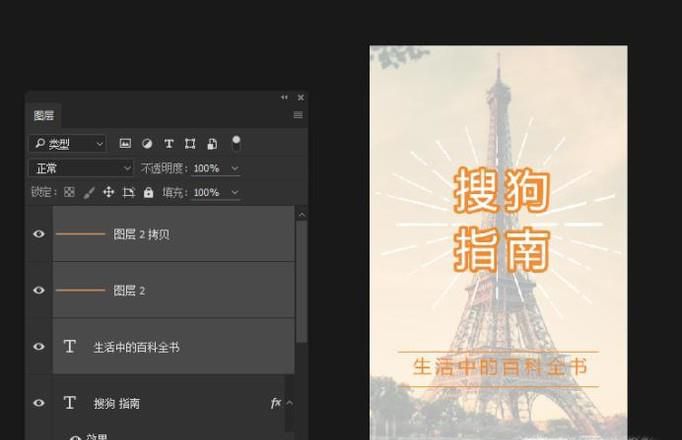
Task: Hide the 生活中的百科全书 text layer
Action: (x=39, y=347)
